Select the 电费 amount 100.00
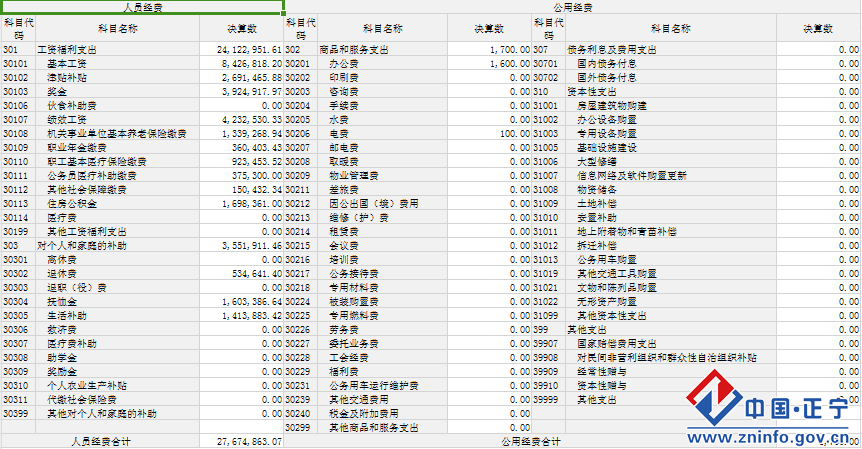This screenshot has width=862, height=449. click(x=489, y=134)
